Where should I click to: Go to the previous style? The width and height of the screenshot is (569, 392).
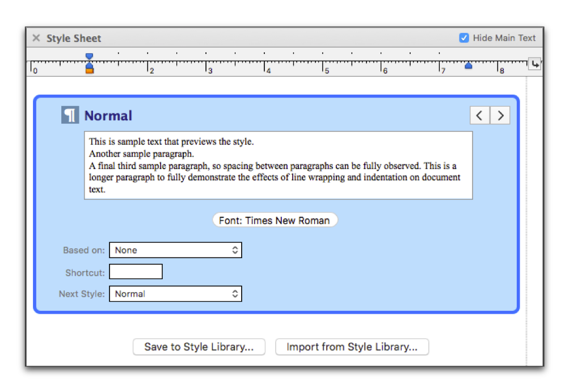480,115
